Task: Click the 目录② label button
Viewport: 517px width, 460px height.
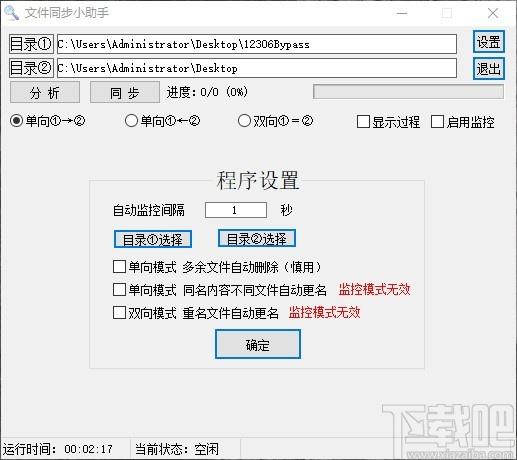Action: (x=31, y=68)
